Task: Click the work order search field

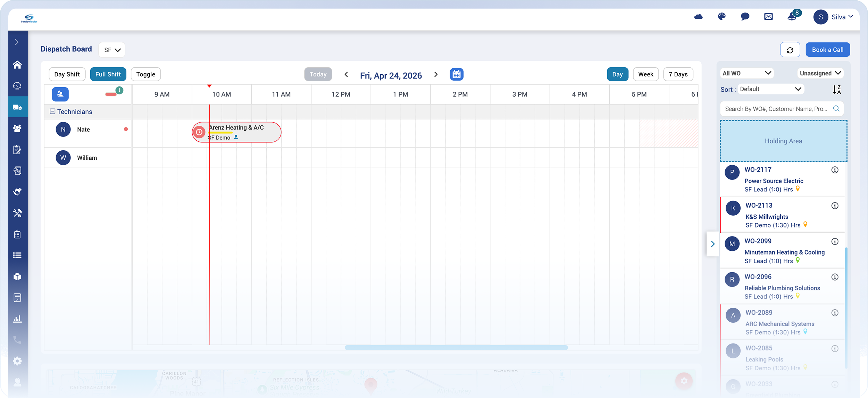Action: [x=782, y=109]
